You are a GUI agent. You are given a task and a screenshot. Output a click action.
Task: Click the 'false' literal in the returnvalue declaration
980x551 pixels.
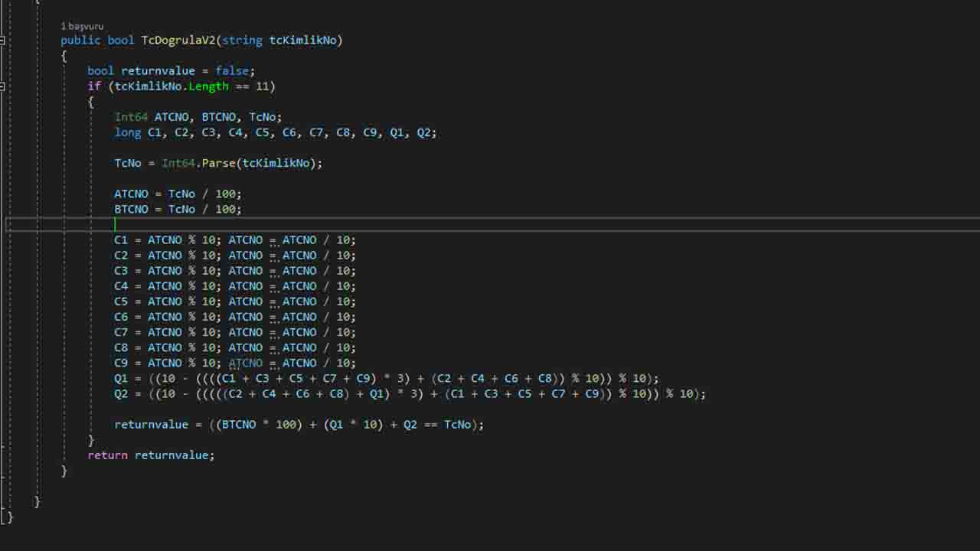pos(232,70)
